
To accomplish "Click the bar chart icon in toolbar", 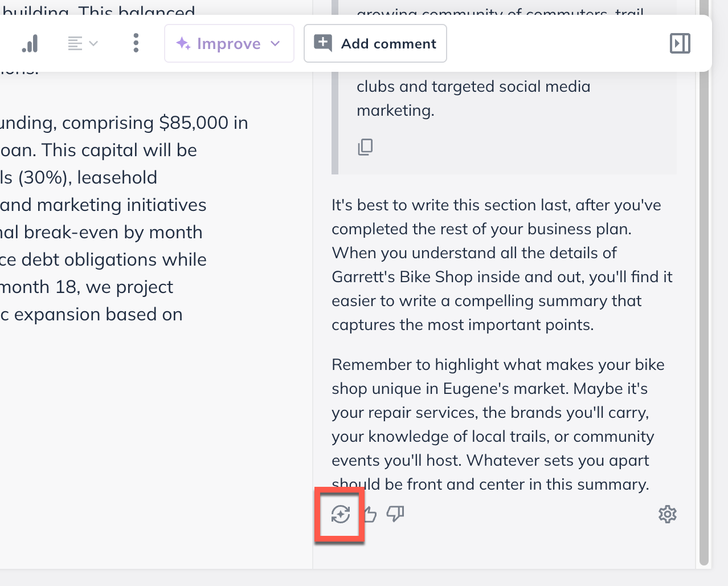I will [x=30, y=43].
